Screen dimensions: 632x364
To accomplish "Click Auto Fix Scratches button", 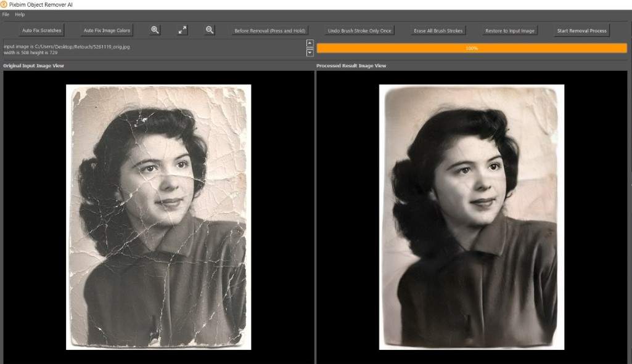I will 41,31.
